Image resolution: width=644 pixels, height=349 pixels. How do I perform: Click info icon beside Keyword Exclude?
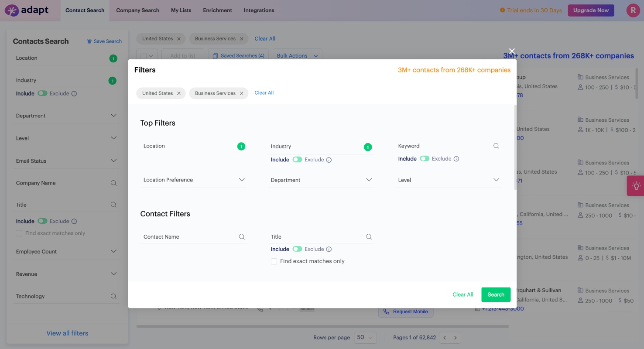(456, 159)
